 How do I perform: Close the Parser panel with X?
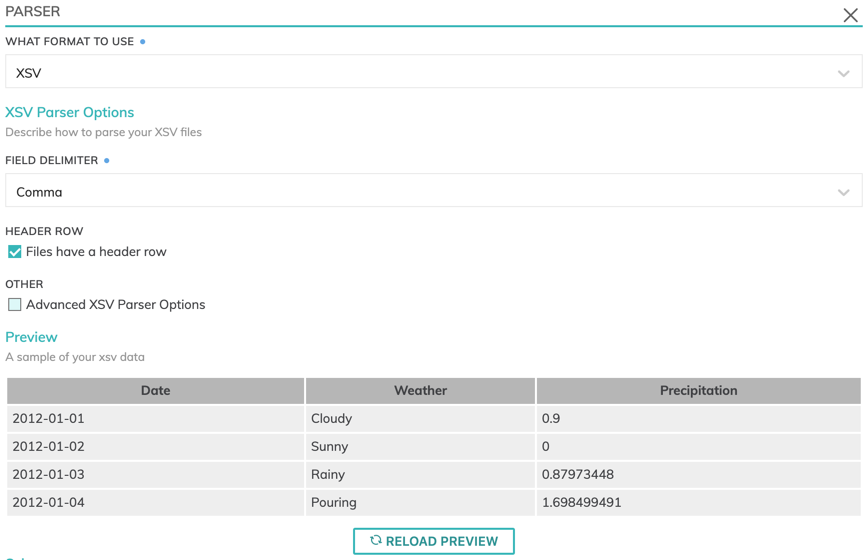tap(850, 15)
